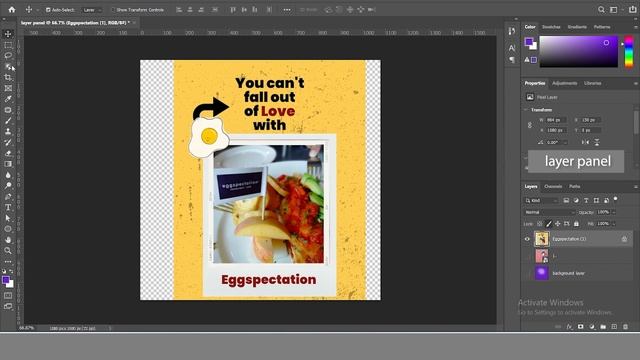The image size is (640, 360).
Task: Click inside the purple color picker field
Action: pos(579,51)
